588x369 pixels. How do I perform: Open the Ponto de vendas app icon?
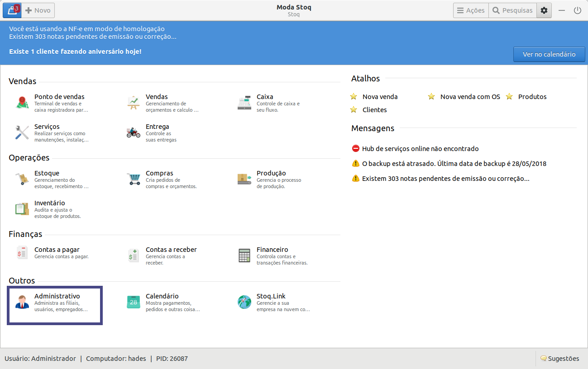point(22,103)
